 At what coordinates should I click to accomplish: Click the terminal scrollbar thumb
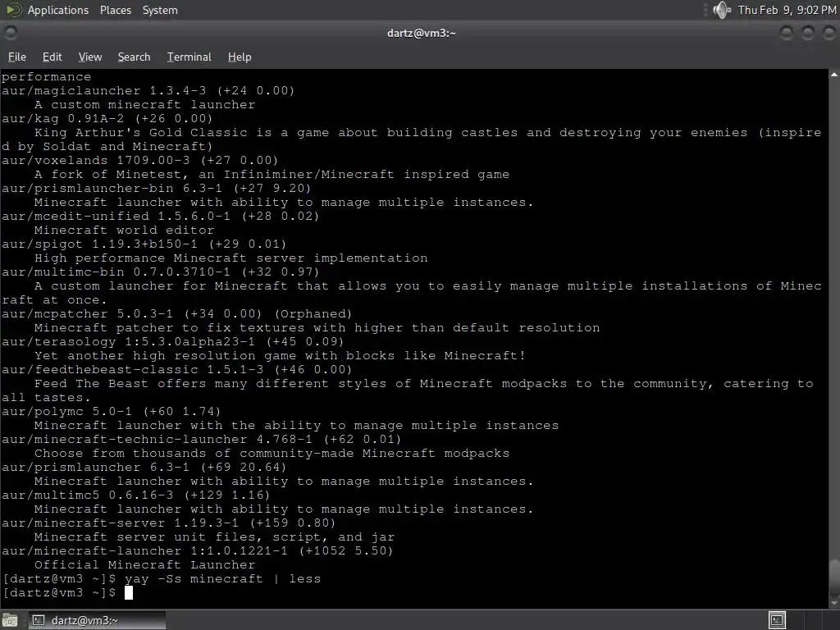click(x=834, y=577)
